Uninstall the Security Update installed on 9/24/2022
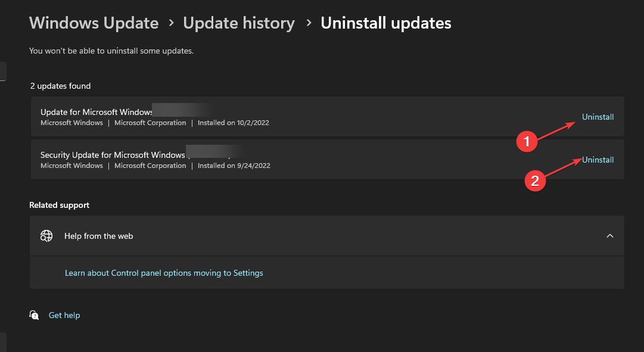 click(x=598, y=160)
